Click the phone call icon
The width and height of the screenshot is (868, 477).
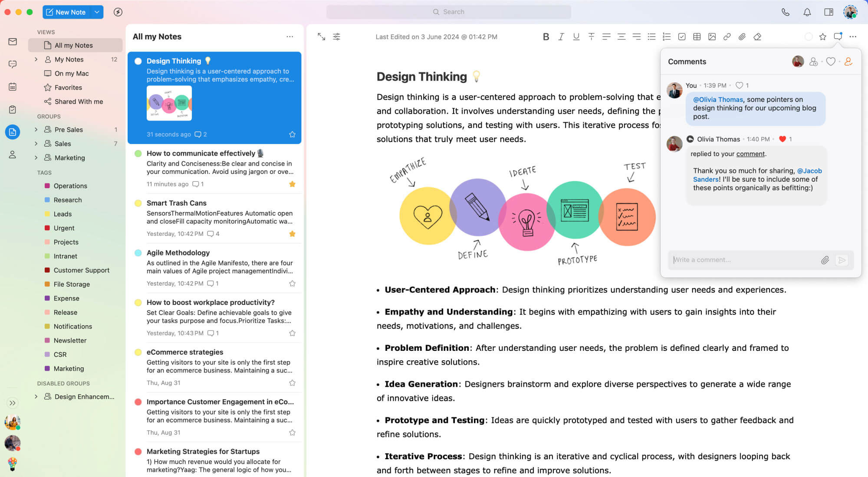(x=785, y=12)
